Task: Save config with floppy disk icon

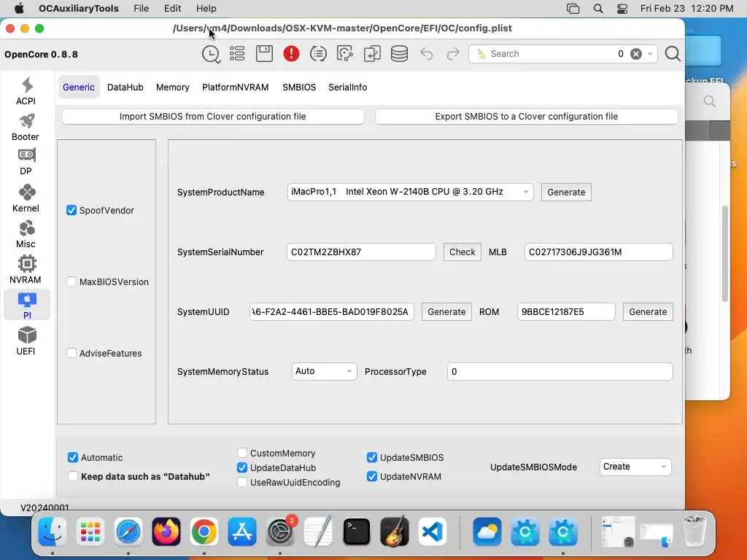Action: pos(264,54)
